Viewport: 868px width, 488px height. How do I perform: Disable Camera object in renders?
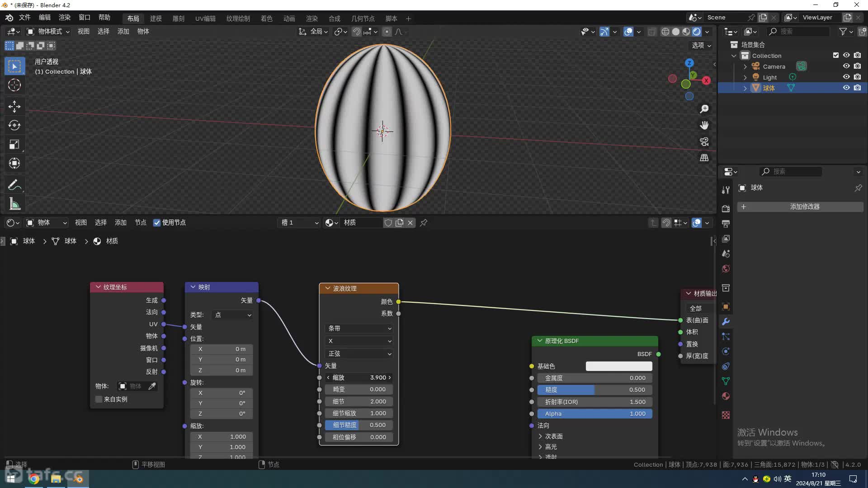click(857, 66)
